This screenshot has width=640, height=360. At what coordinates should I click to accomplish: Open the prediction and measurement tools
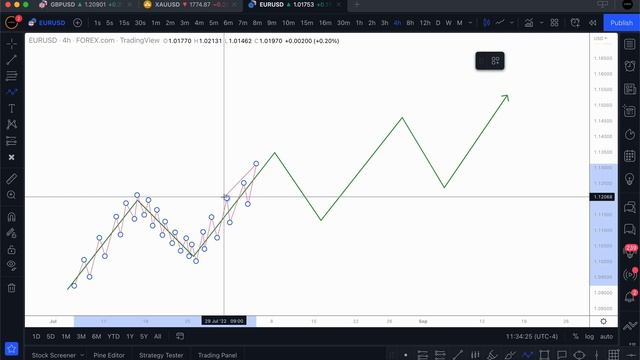point(11,141)
